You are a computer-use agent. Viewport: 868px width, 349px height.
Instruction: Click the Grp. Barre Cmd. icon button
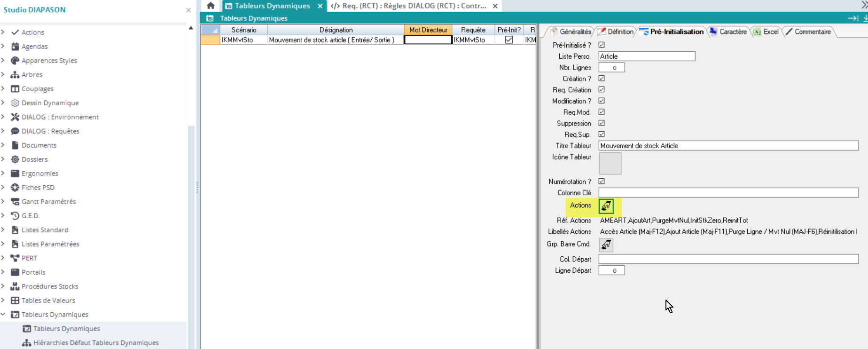[606, 245]
